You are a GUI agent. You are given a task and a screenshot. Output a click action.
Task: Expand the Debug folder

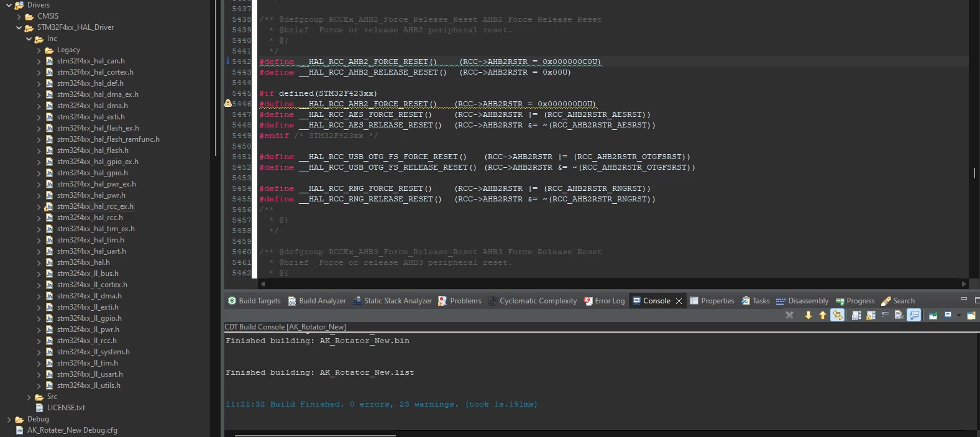point(9,419)
